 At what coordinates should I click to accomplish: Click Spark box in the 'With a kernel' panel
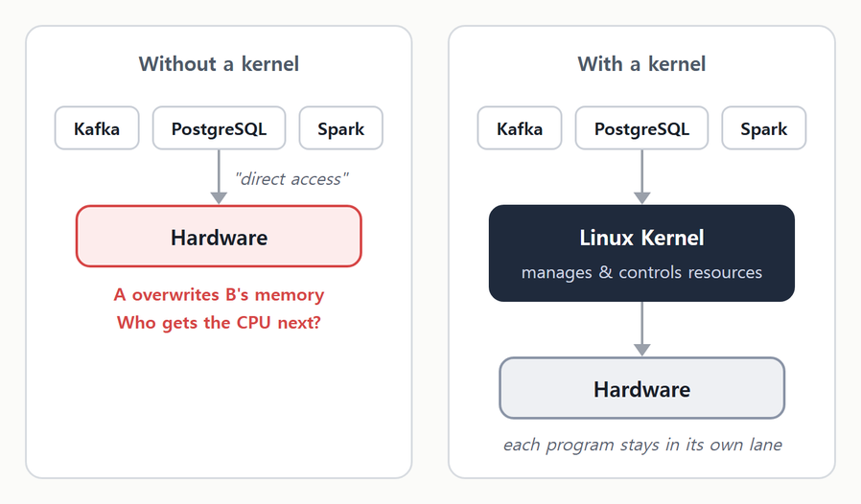coord(764,128)
